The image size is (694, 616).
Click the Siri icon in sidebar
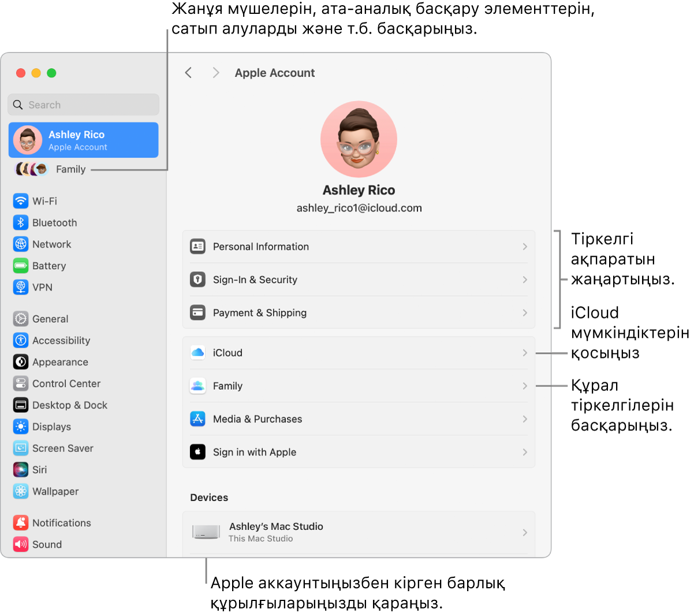[21, 469]
